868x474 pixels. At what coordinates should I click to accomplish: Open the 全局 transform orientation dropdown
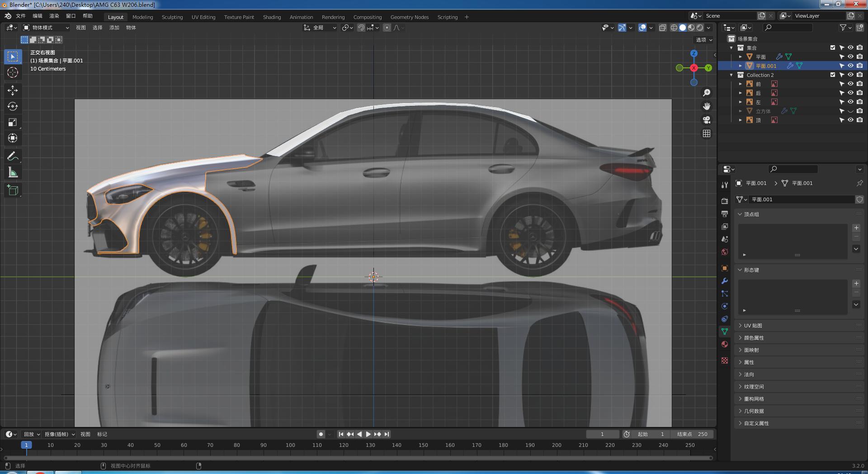coord(320,28)
